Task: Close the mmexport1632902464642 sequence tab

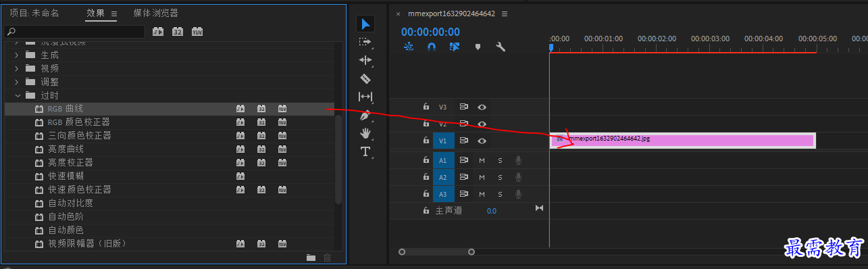Action: pos(398,14)
